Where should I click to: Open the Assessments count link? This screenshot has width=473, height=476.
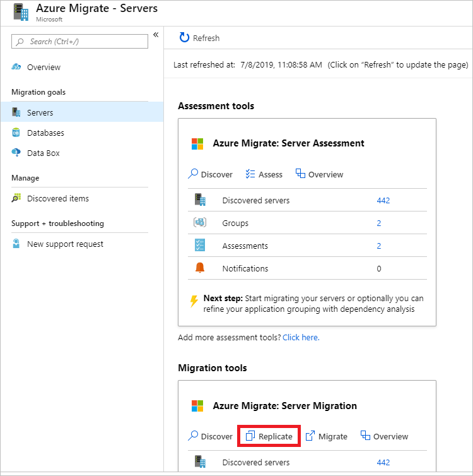[378, 246]
